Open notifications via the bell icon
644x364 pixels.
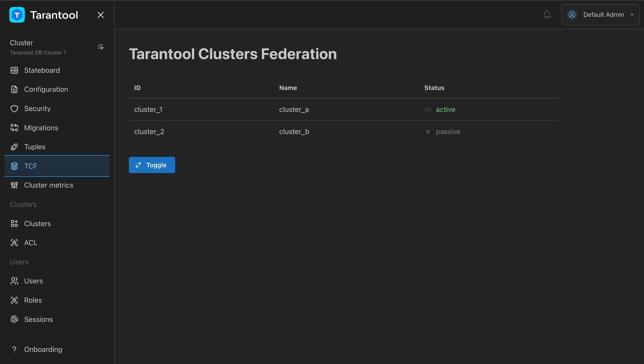(x=547, y=15)
